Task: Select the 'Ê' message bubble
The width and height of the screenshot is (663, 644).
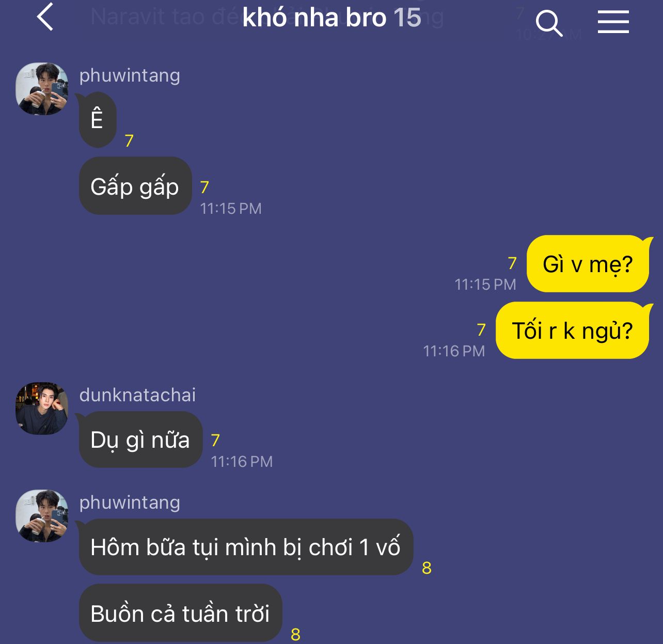Action: click(x=97, y=120)
